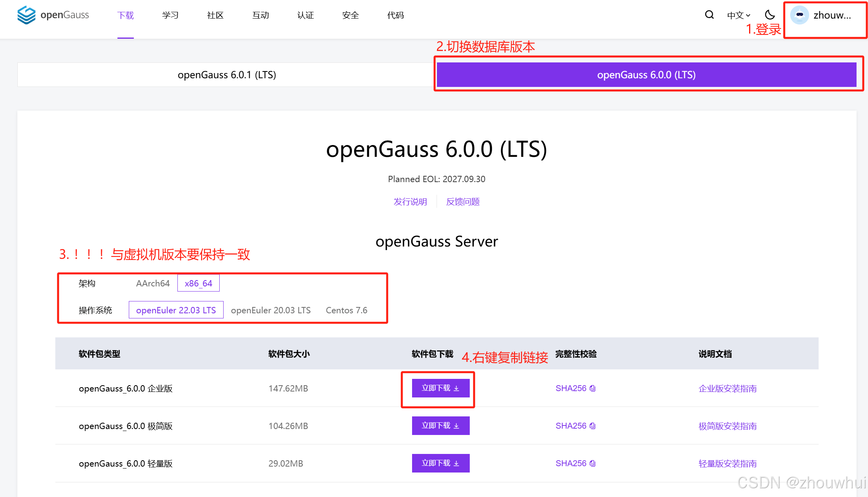Viewport: 868px width, 497px height.
Task: Click the 29.02MB size cell
Action: click(286, 463)
